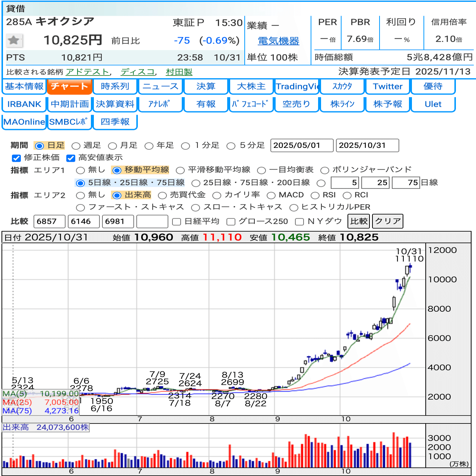Switch to the 決算 tab

pyautogui.click(x=206, y=86)
